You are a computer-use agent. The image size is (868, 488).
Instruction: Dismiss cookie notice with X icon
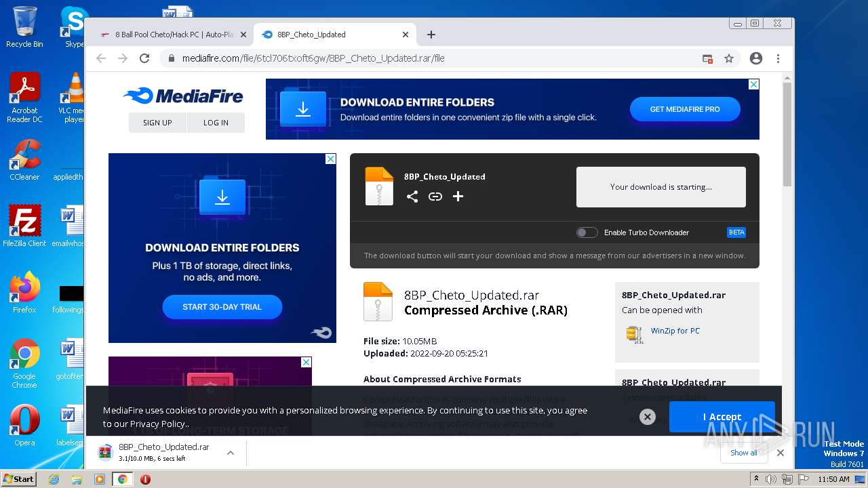[648, 417]
